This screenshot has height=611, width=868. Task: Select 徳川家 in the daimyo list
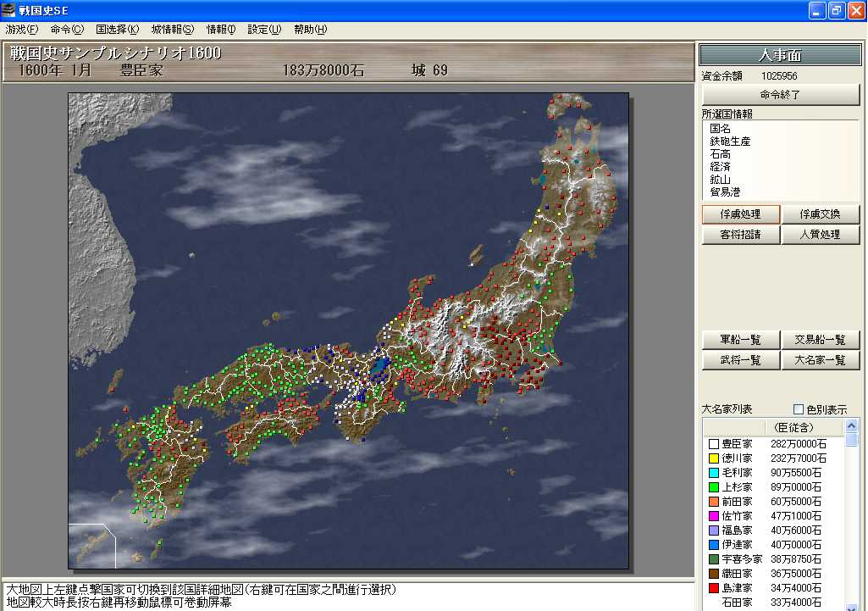pyautogui.click(x=738, y=458)
